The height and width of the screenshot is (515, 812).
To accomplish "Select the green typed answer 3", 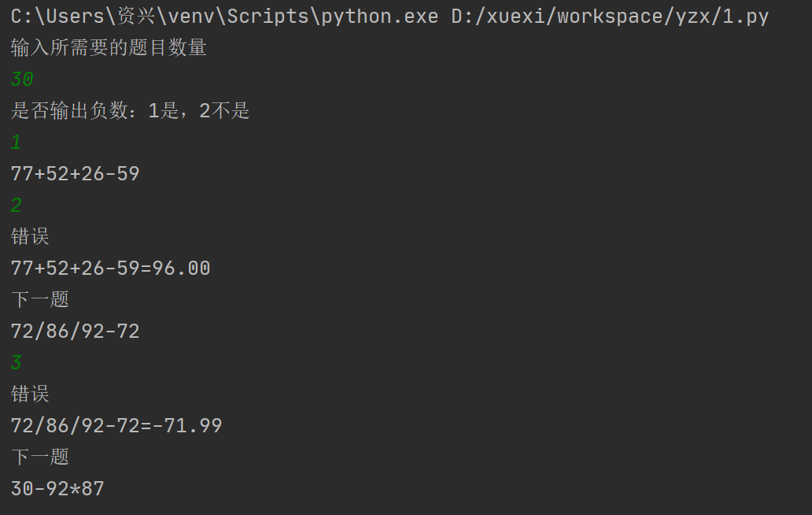I will coord(16,363).
